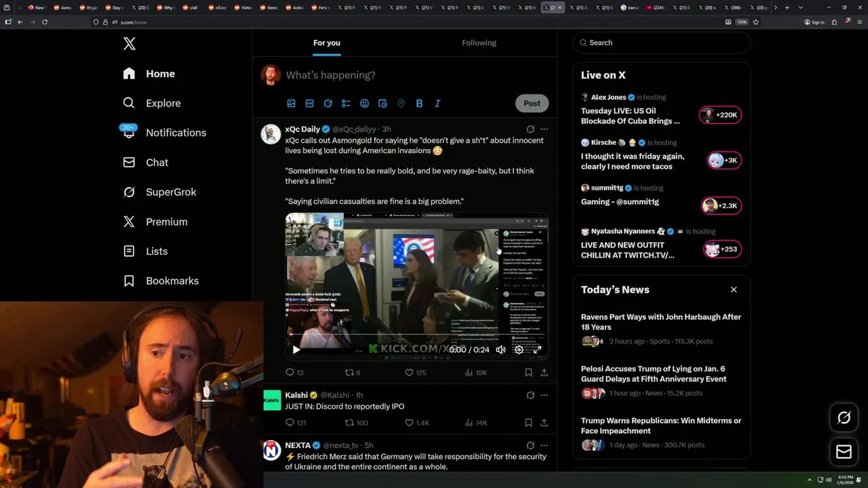Viewport: 868px width, 488px height.
Task: View analytics for 19K views post
Action: pyautogui.click(x=476, y=372)
